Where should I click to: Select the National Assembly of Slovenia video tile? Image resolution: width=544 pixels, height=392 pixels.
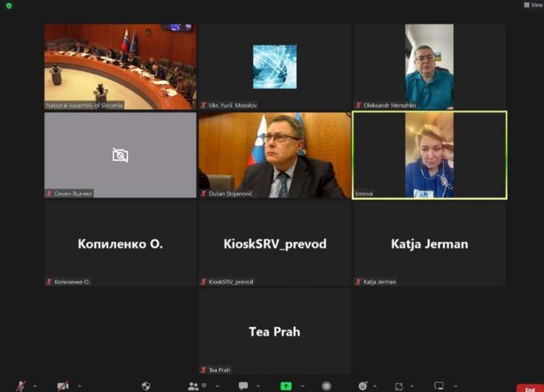click(x=120, y=67)
